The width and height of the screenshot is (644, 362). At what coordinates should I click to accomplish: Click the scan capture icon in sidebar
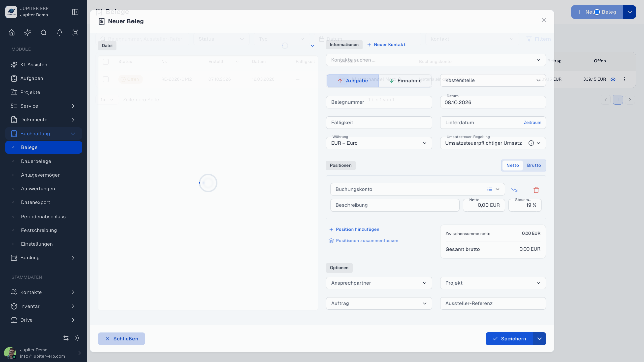(x=75, y=33)
